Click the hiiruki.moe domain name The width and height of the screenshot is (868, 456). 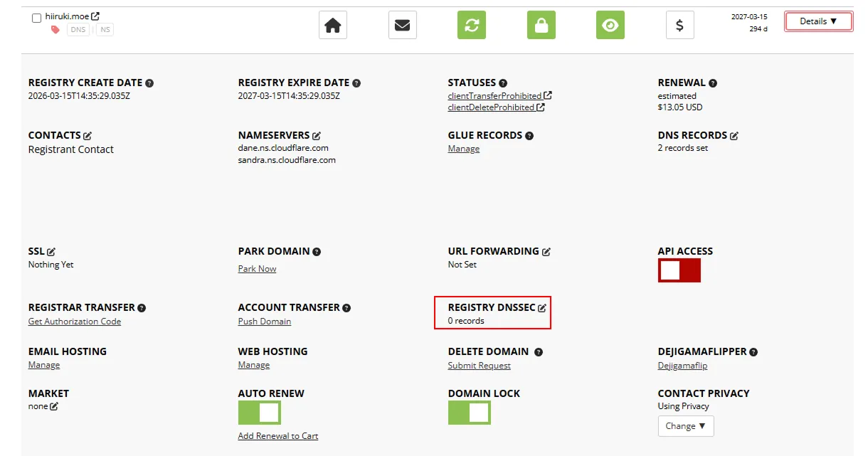[67, 16]
